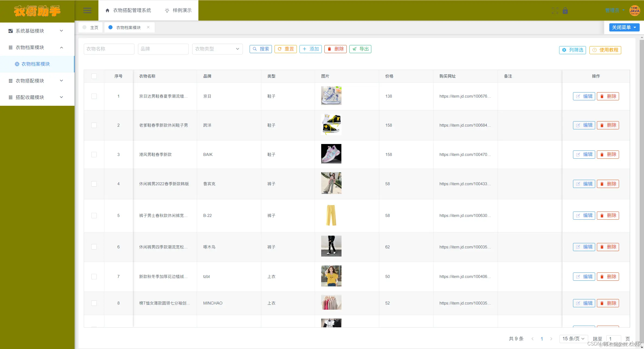Tick the checkbox for row 1
The image size is (644, 349).
tap(94, 96)
